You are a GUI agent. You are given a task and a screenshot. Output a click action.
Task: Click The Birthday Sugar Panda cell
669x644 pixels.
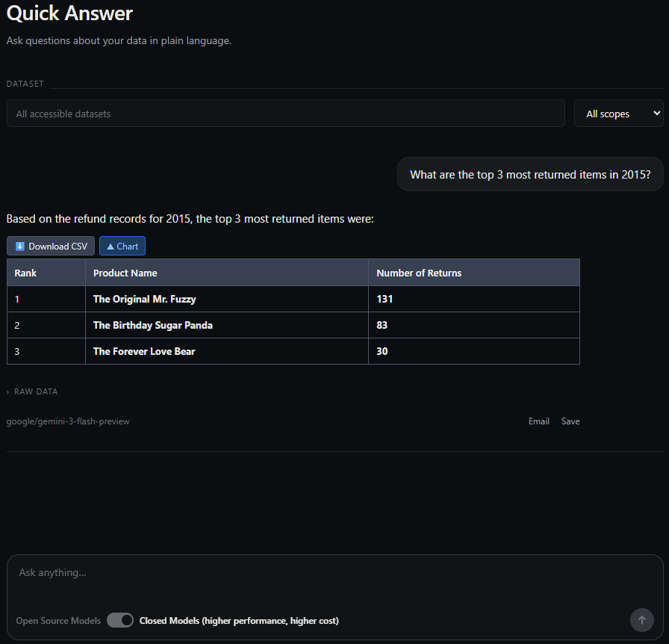click(x=227, y=325)
